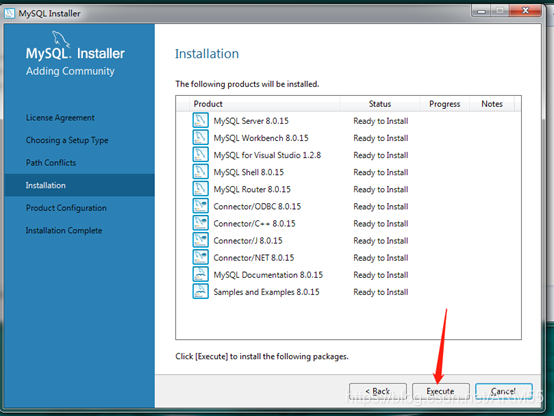This screenshot has width=554, height=416.
Task: Click the Samples and Examples 8.0.15 icon
Action: pos(200,292)
